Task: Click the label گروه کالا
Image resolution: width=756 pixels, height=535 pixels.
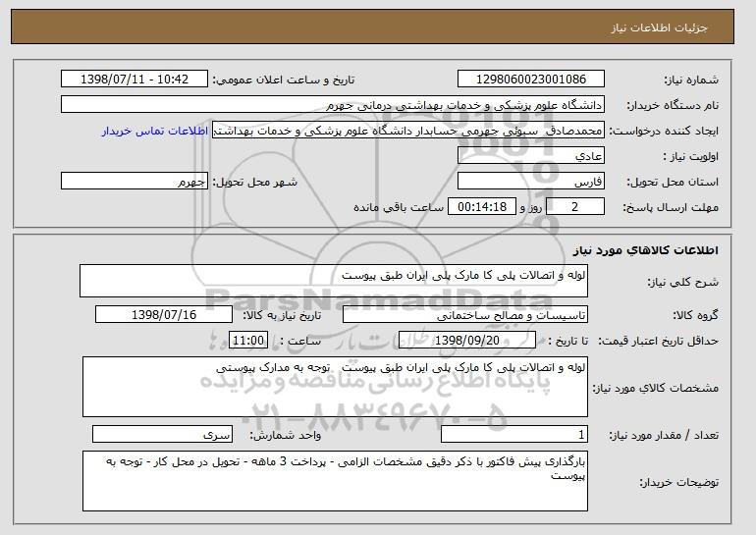Action: pyautogui.click(x=696, y=316)
